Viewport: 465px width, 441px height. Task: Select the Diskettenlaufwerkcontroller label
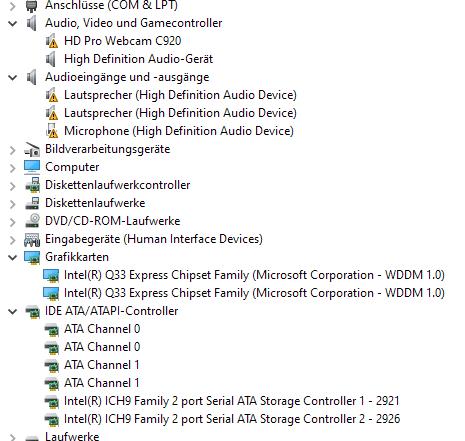click(117, 185)
